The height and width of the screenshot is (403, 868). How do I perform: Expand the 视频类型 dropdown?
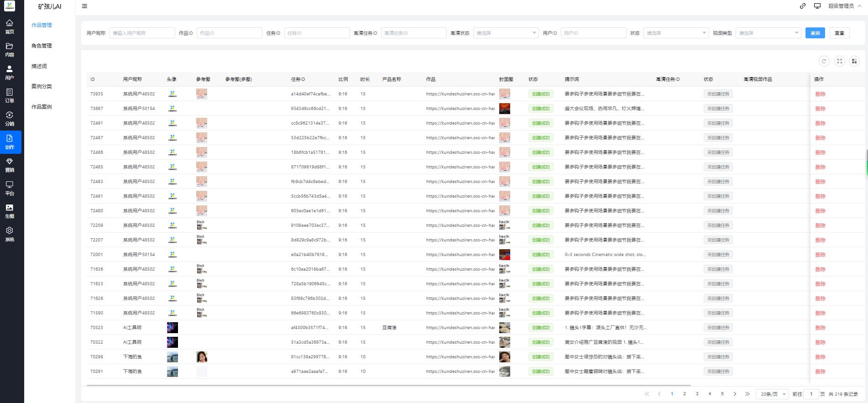click(768, 33)
